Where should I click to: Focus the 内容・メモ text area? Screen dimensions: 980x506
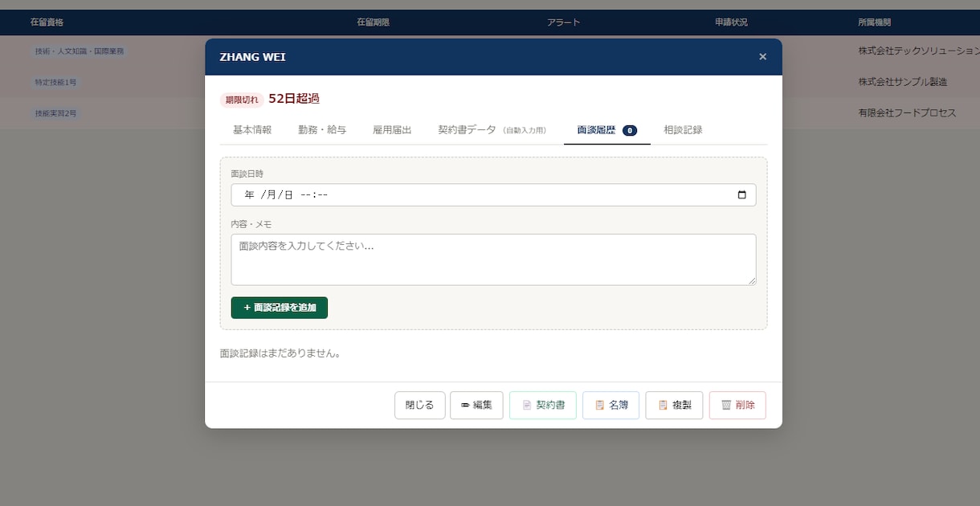493,259
